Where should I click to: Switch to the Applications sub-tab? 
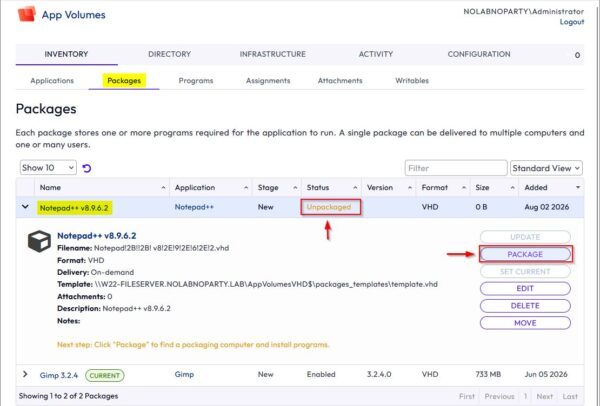point(52,81)
